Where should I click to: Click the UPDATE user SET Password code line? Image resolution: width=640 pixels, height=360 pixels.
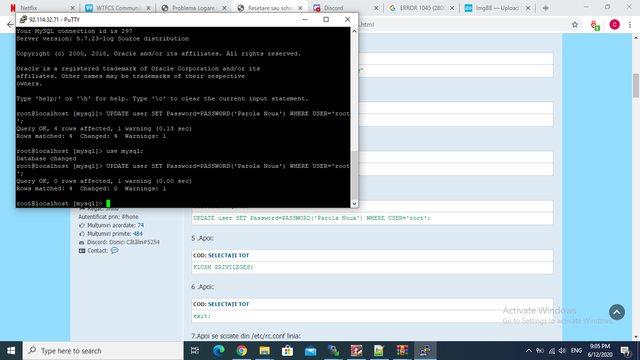311,218
